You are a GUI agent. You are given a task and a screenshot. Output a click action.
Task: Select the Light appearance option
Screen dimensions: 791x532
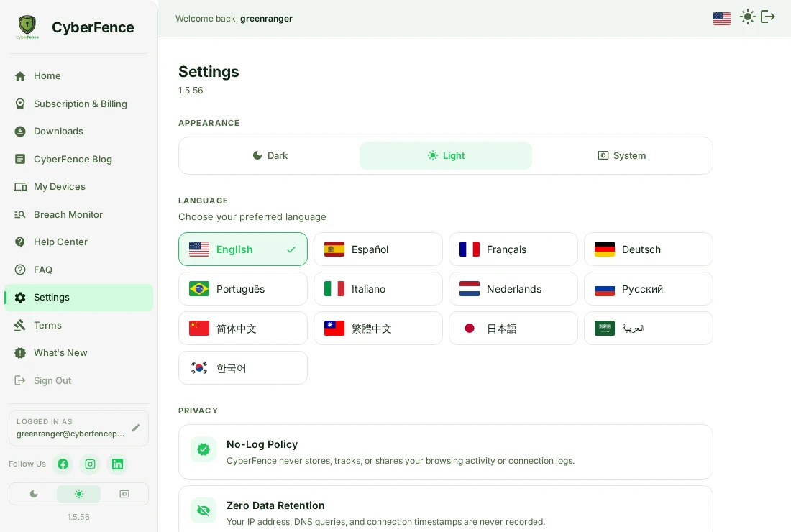tap(446, 155)
